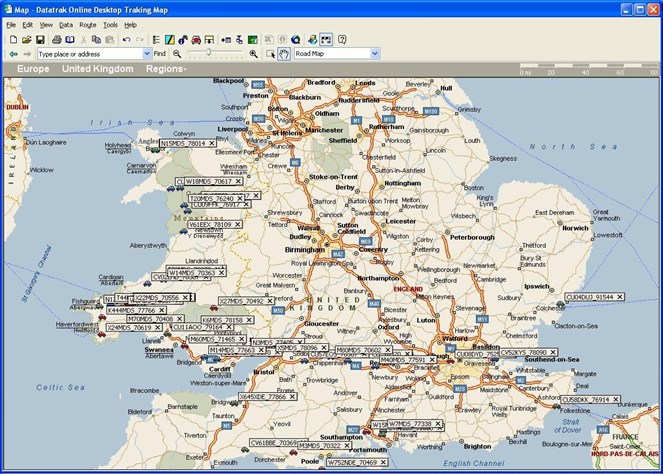Cut selection with the scissors icon
The image size is (663, 474).
pos(84,40)
